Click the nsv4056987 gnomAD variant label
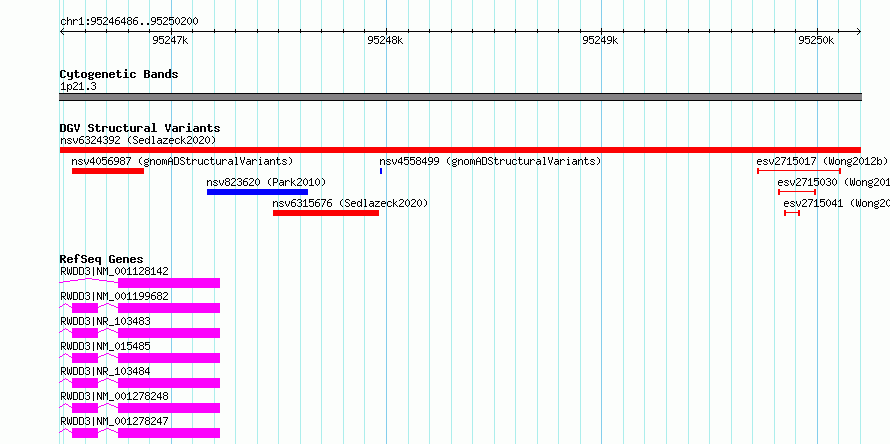Viewport: 890px width, 444px height. pyautogui.click(x=182, y=161)
